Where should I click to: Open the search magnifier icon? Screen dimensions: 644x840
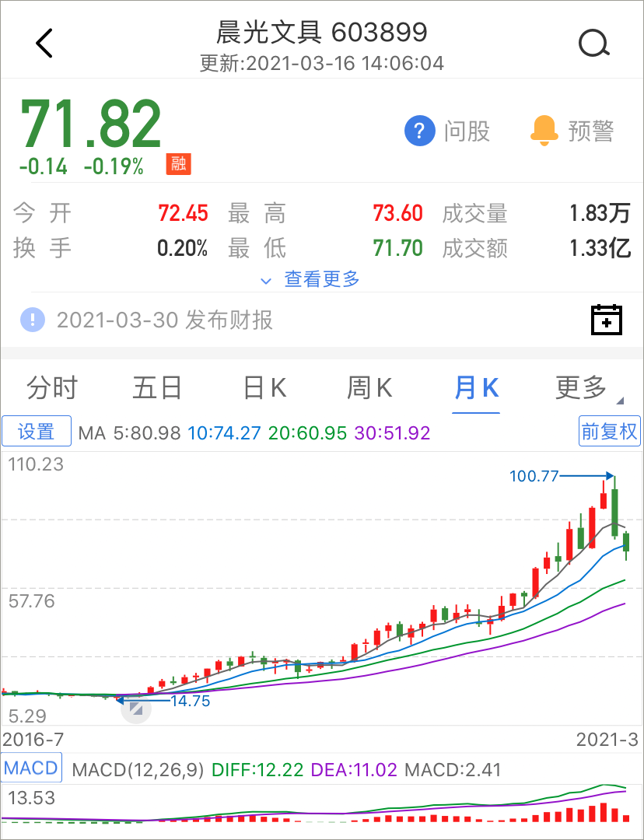pos(593,44)
